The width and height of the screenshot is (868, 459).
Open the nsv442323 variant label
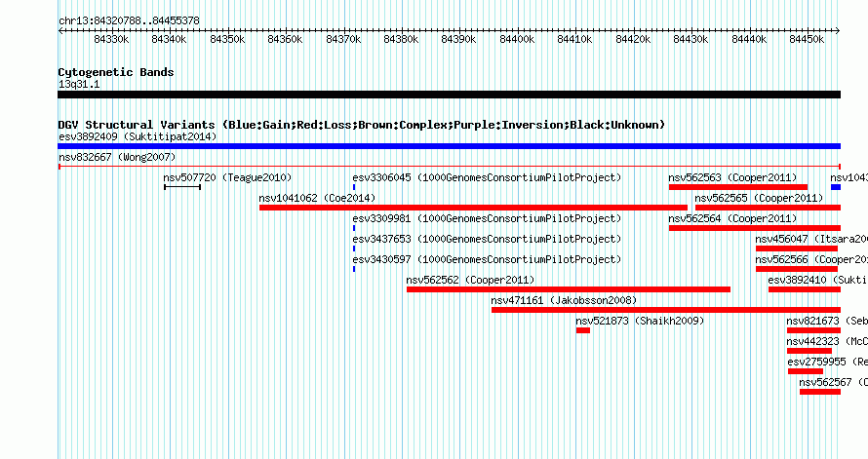point(827,341)
